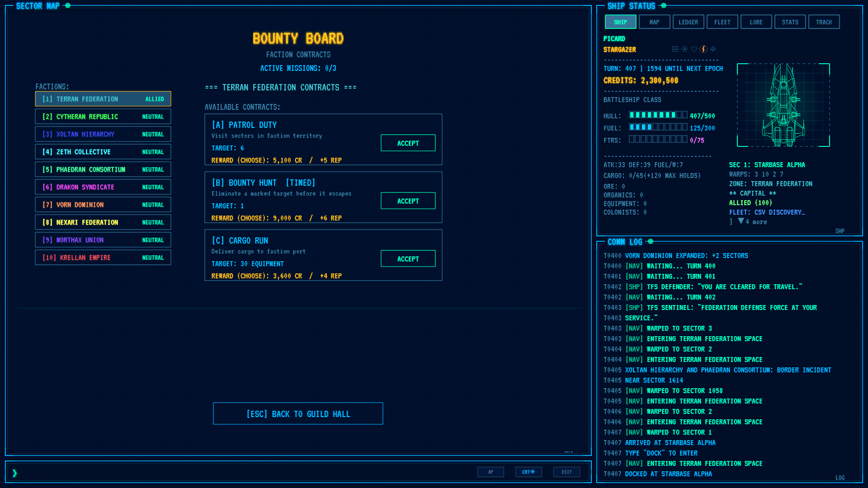Click the green dot beside Ship Status
Screen dimensions: 868x488
(664, 6)
